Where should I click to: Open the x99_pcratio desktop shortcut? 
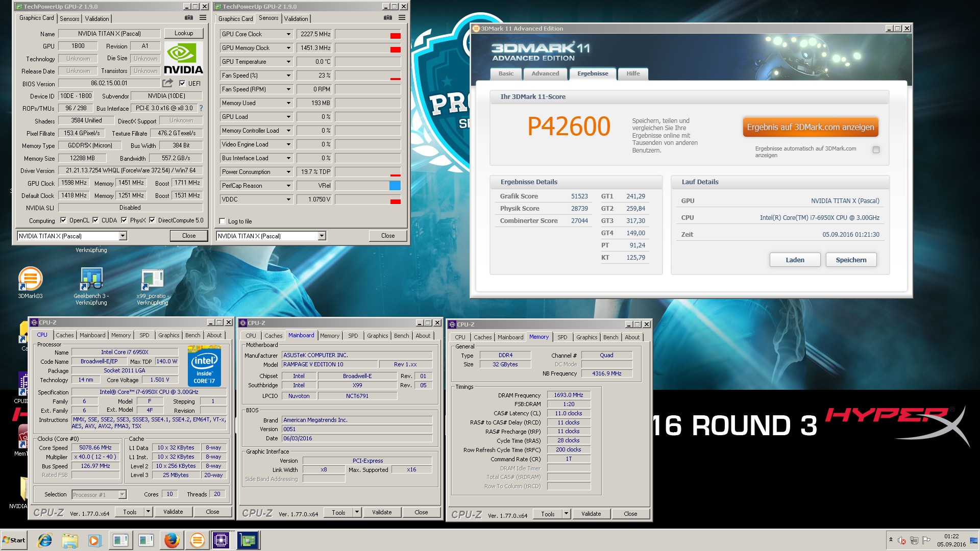[152, 286]
